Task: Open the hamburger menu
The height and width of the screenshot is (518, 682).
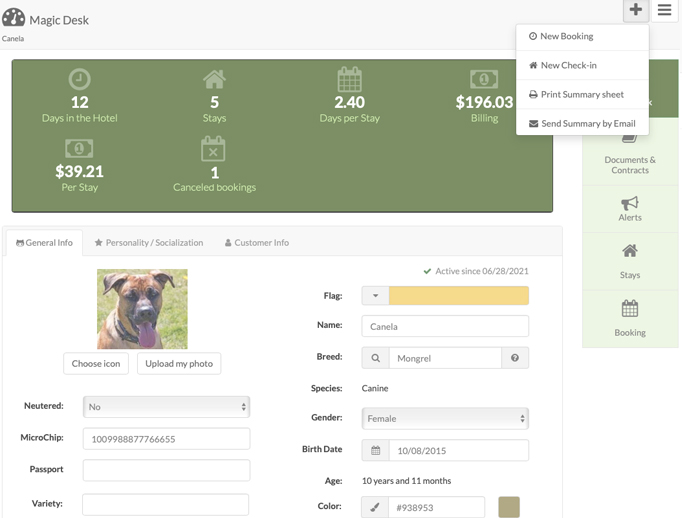Action: pyautogui.click(x=664, y=10)
